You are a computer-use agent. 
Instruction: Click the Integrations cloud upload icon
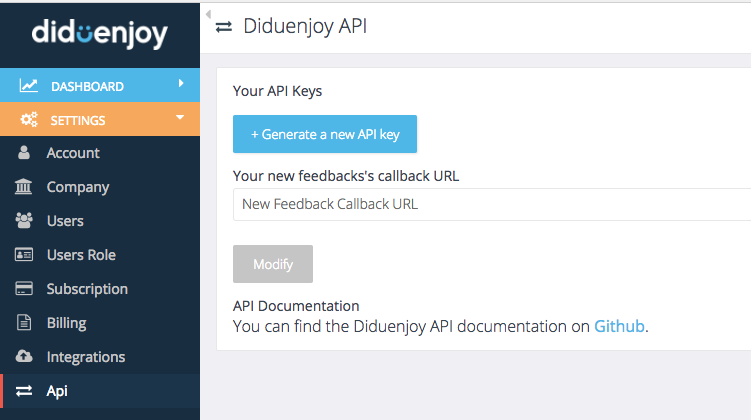[24, 356]
